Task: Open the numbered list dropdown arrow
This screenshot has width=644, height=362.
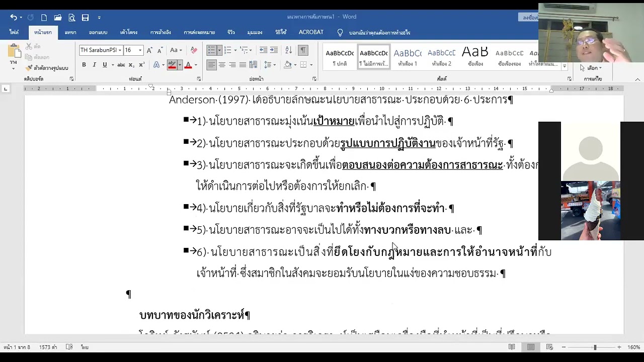Action: click(x=234, y=50)
